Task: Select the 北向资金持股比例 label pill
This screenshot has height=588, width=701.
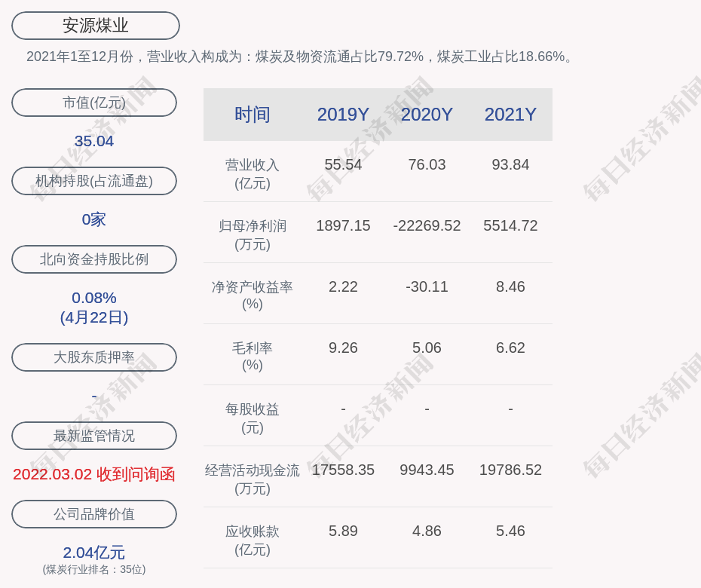Action: (94, 259)
